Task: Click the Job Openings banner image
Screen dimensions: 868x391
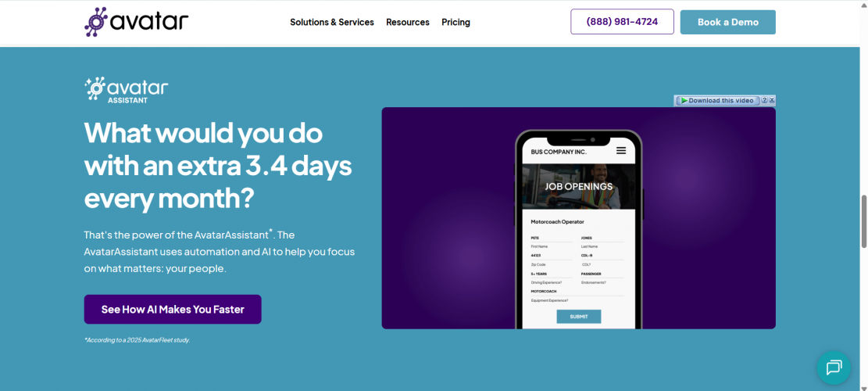Action: (578, 187)
